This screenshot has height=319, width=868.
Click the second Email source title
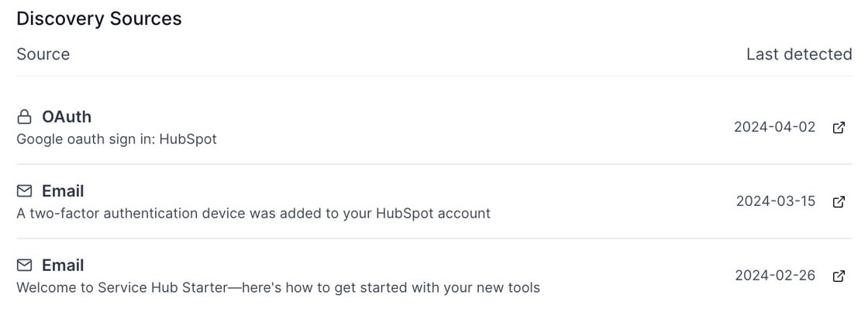[63, 266]
